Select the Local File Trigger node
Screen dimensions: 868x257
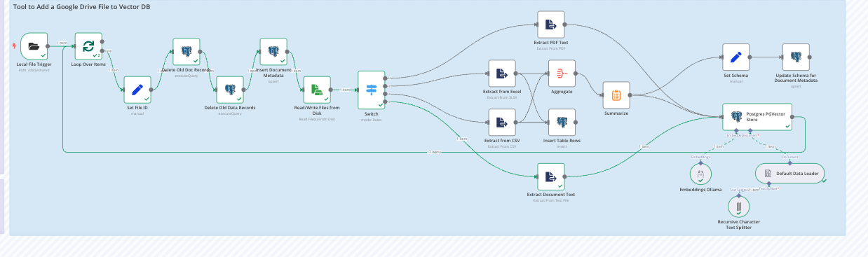tap(34, 46)
